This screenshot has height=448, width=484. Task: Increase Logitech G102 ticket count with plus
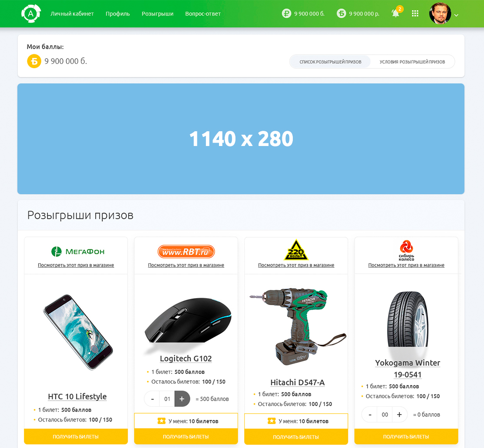(x=182, y=399)
